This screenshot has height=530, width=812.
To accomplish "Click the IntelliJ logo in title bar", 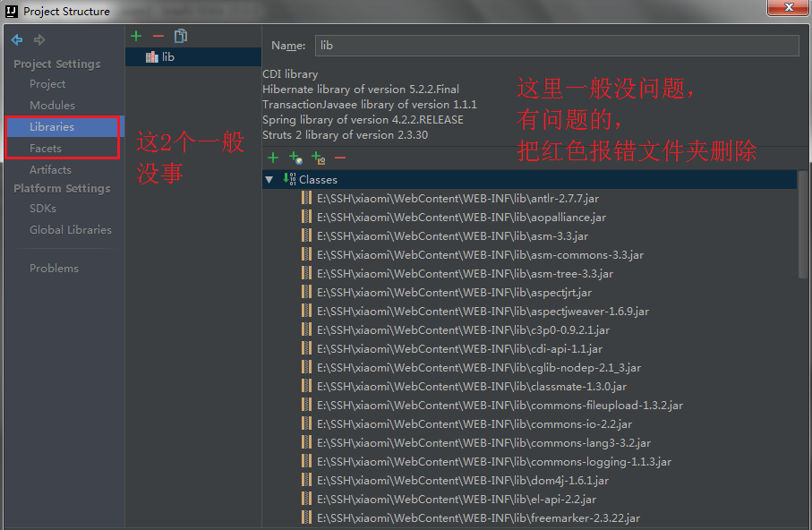I will 11,11.
